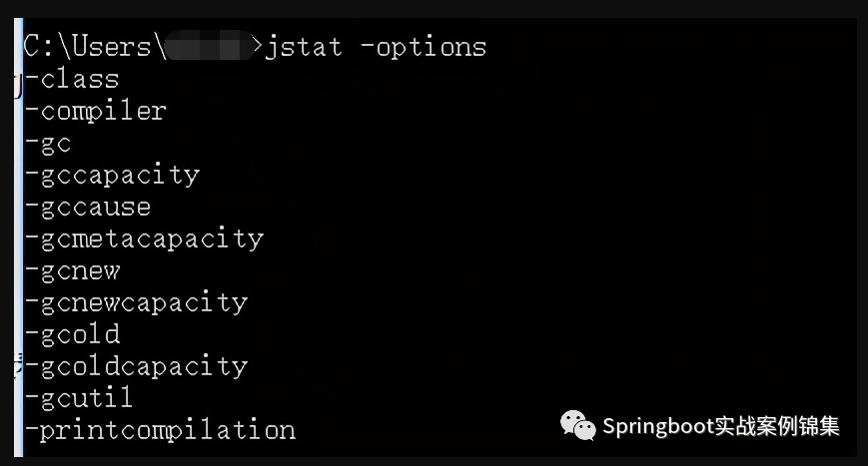The image size is (868, 466).
Task: Click the prompt's > symbol before jstat
Action: pyautogui.click(x=257, y=47)
